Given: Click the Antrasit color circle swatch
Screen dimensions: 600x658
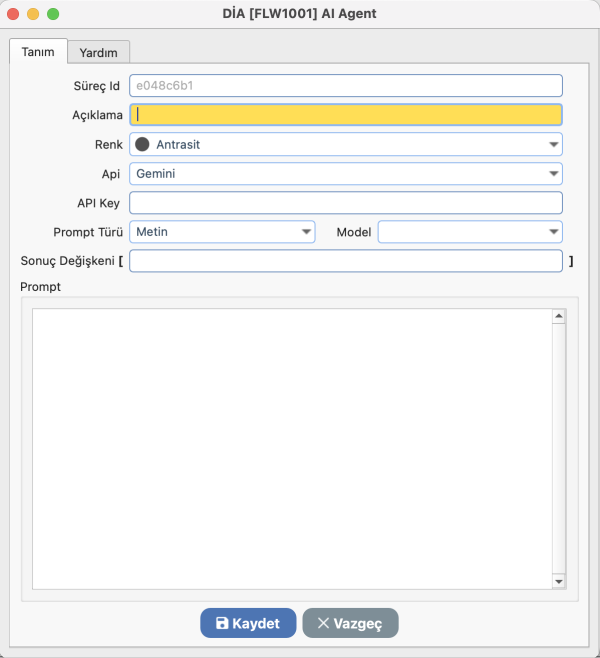Looking at the screenshot, I should (x=143, y=144).
